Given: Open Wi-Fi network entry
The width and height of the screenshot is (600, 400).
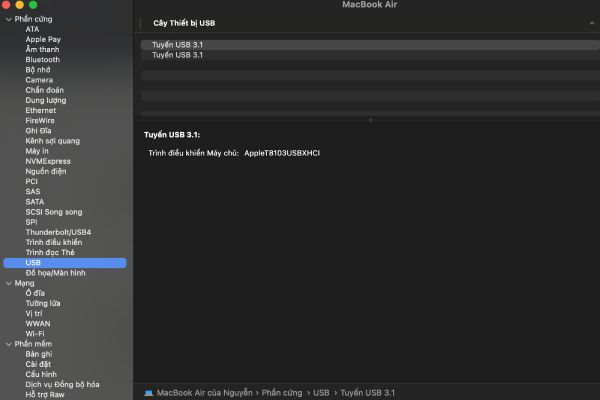Looking at the screenshot, I should coord(35,334).
